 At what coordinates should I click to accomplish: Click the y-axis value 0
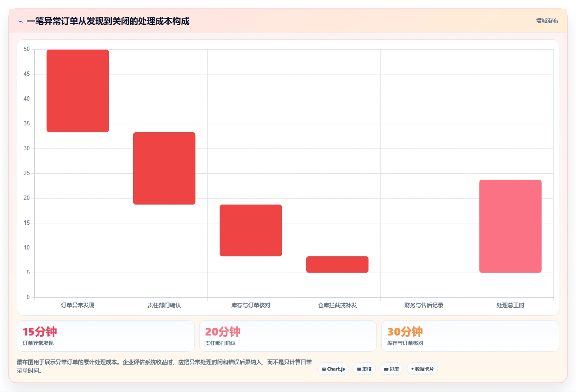pyautogui.click(x=28, y=297)
